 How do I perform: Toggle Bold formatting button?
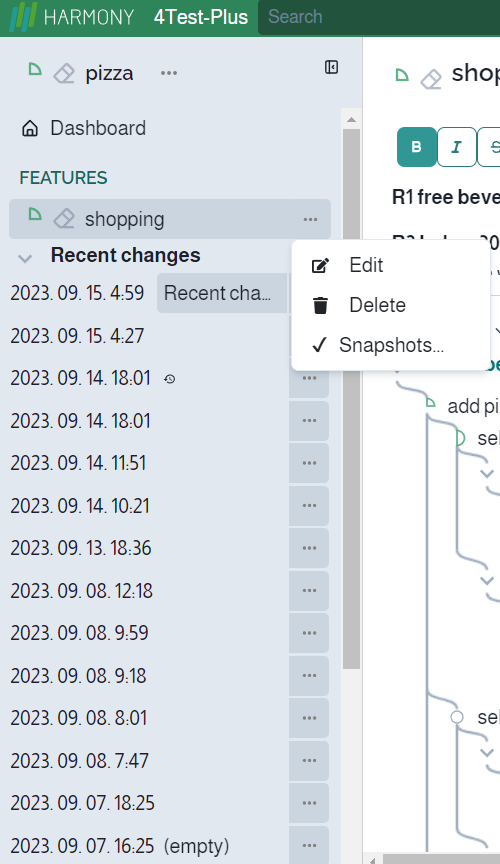point(417,147)
